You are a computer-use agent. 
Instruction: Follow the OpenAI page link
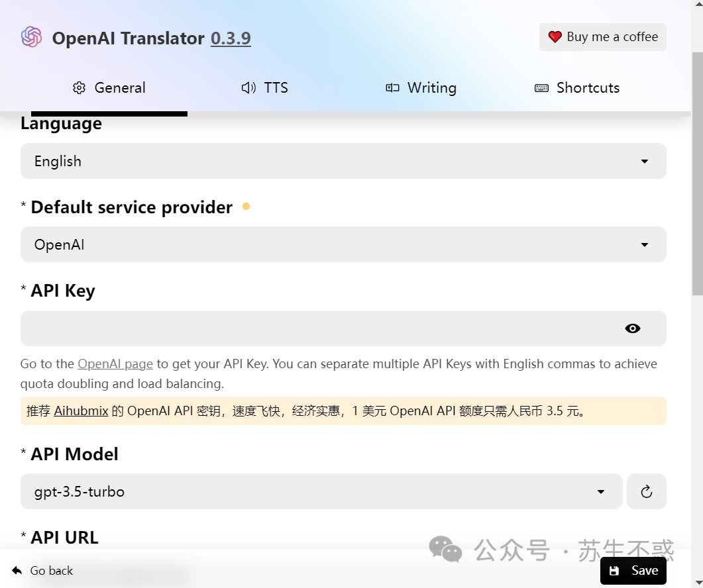115,364
